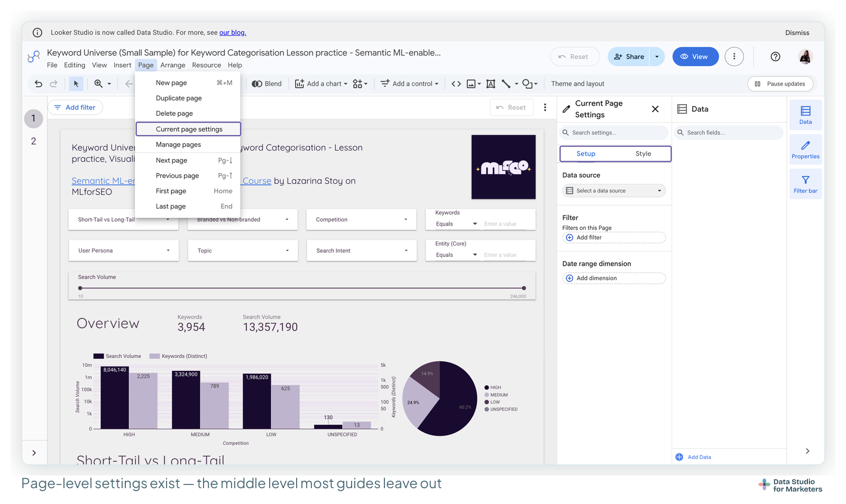Open the Add a control dropdown
The width and height of the screenshot is (846, 504).
coord(409,83)
